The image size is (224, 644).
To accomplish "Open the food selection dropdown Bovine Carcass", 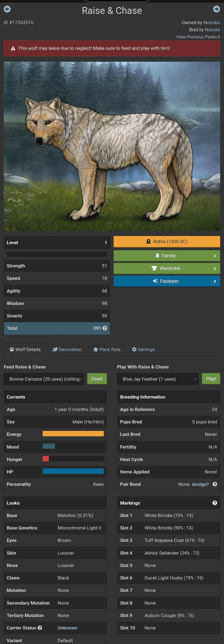I will tap(44, 379).
